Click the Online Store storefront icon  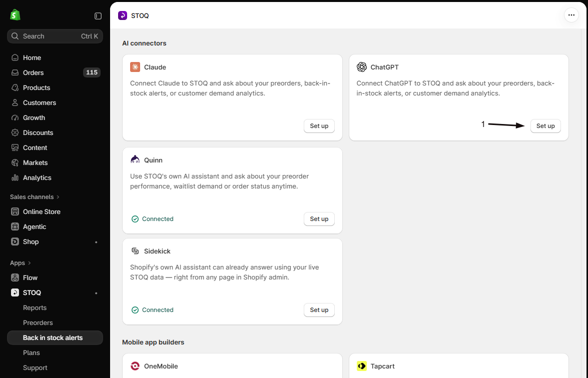[x=15, y=211]
